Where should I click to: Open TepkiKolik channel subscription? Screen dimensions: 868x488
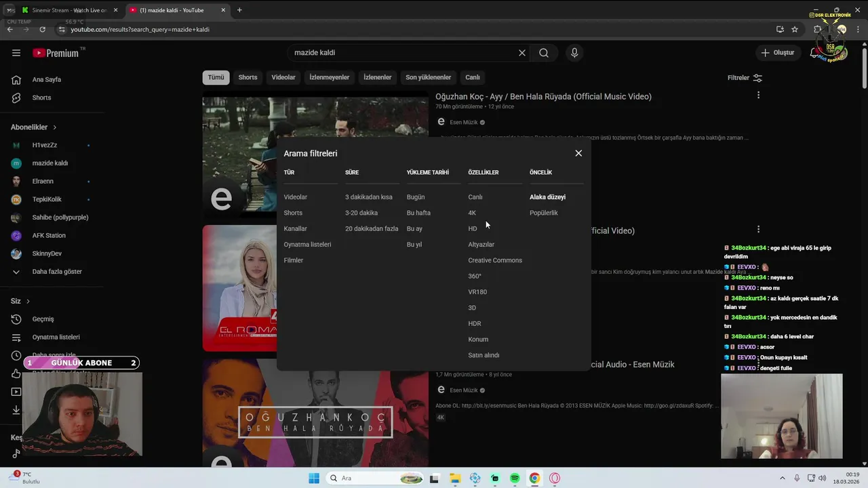47,199
